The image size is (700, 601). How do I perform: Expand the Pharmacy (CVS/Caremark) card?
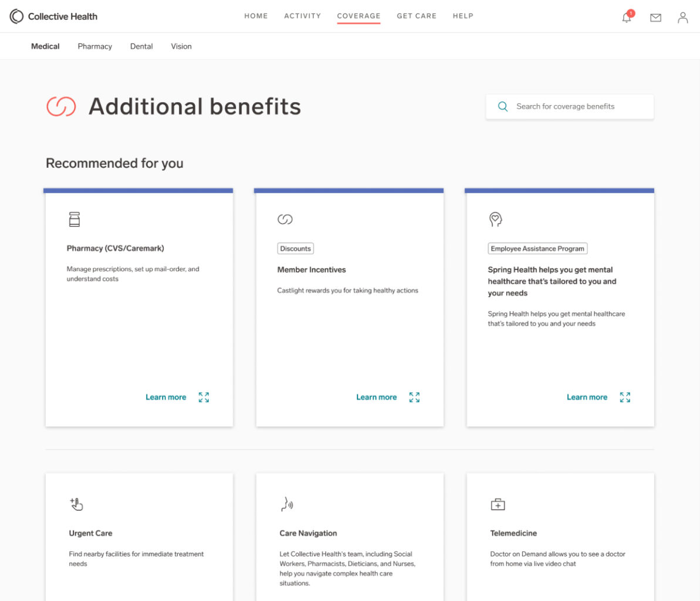(x=204, y=397)
